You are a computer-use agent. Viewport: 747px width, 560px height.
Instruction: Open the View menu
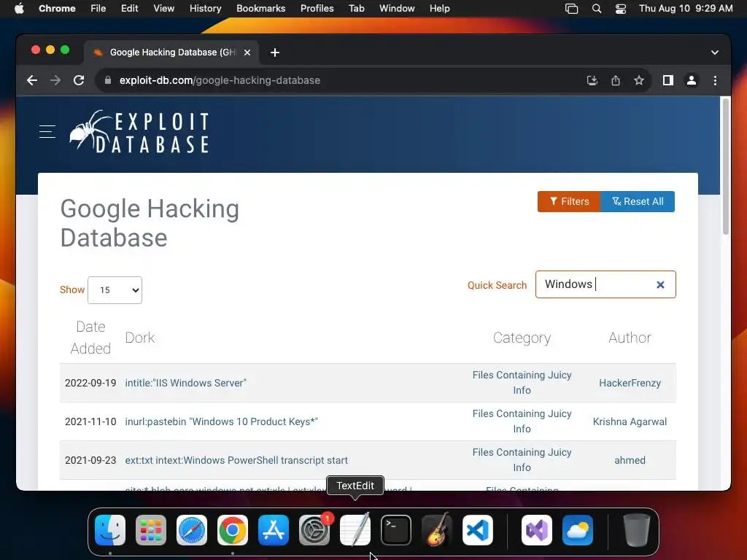(x=164, y=9)
